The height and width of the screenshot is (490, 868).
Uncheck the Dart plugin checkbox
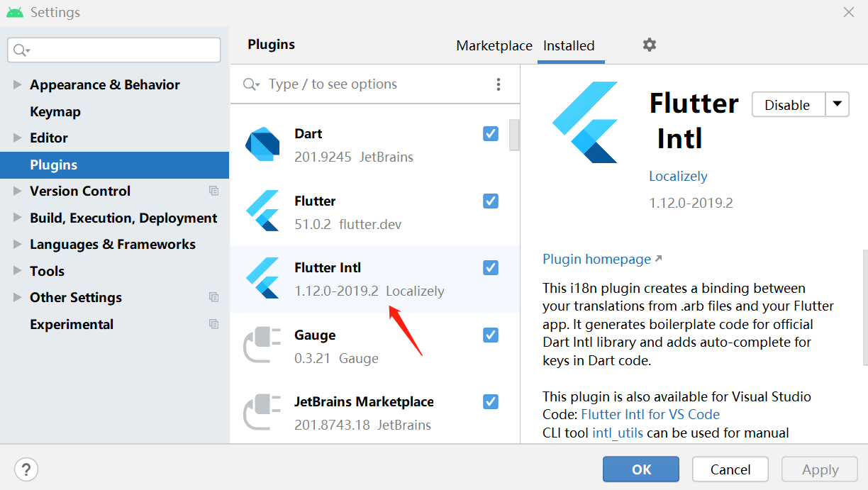490,133
